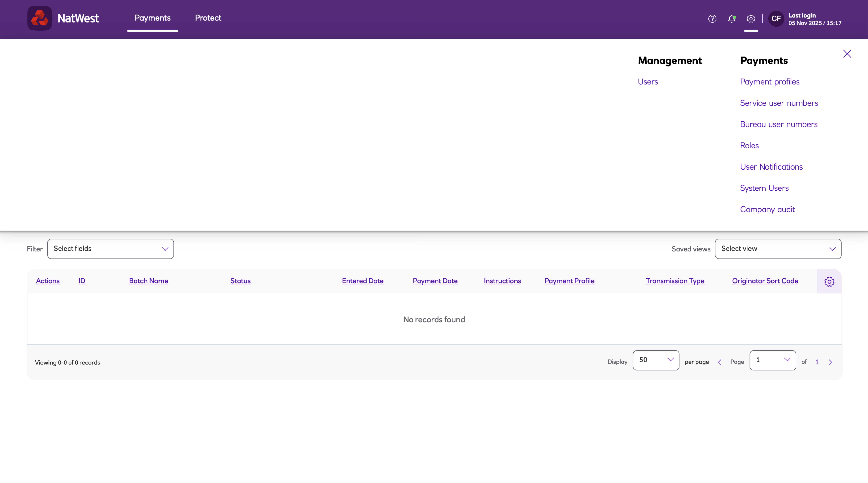This screenshot has height=483, width=868.
Task: Open notifications bell icon
Action: (731, 19)
